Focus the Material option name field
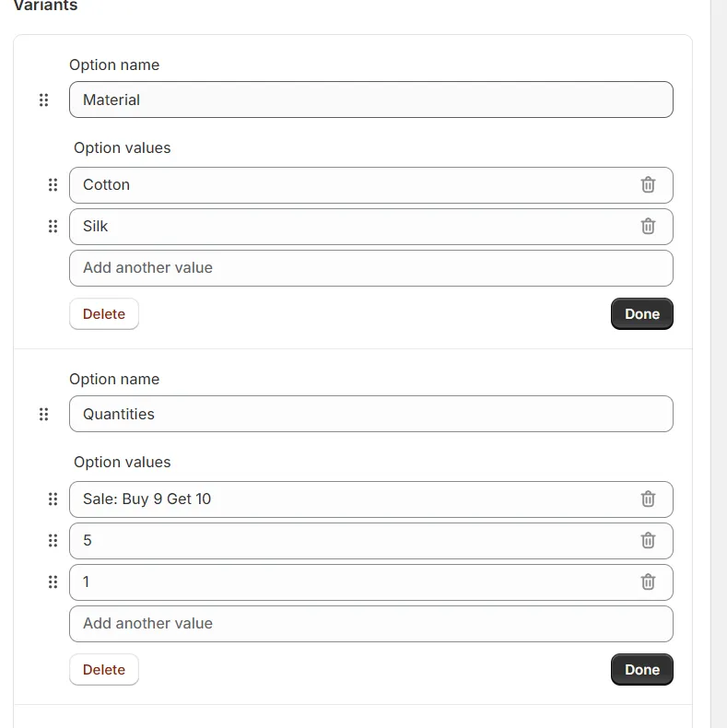Screen dimensions: 727x728 [371, 100]
